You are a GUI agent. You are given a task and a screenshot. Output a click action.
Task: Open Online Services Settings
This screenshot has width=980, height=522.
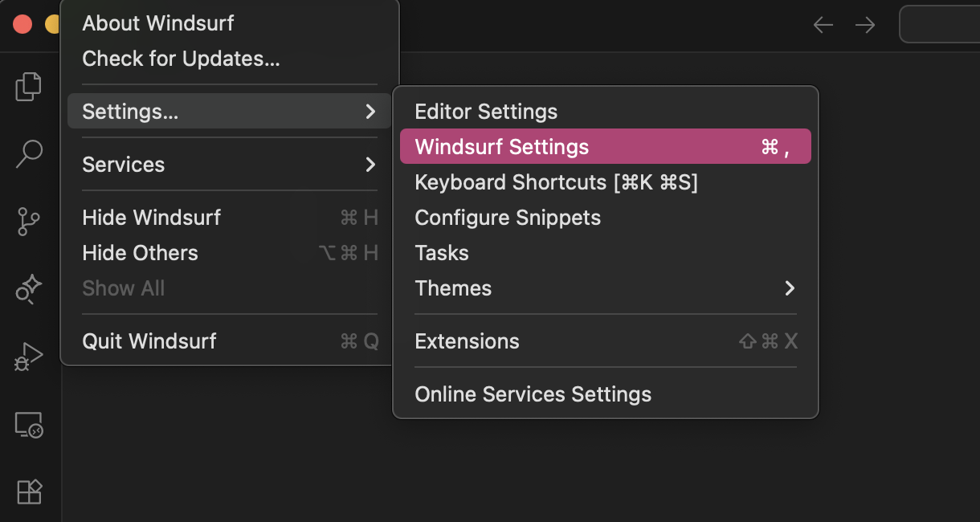point(533,394)
